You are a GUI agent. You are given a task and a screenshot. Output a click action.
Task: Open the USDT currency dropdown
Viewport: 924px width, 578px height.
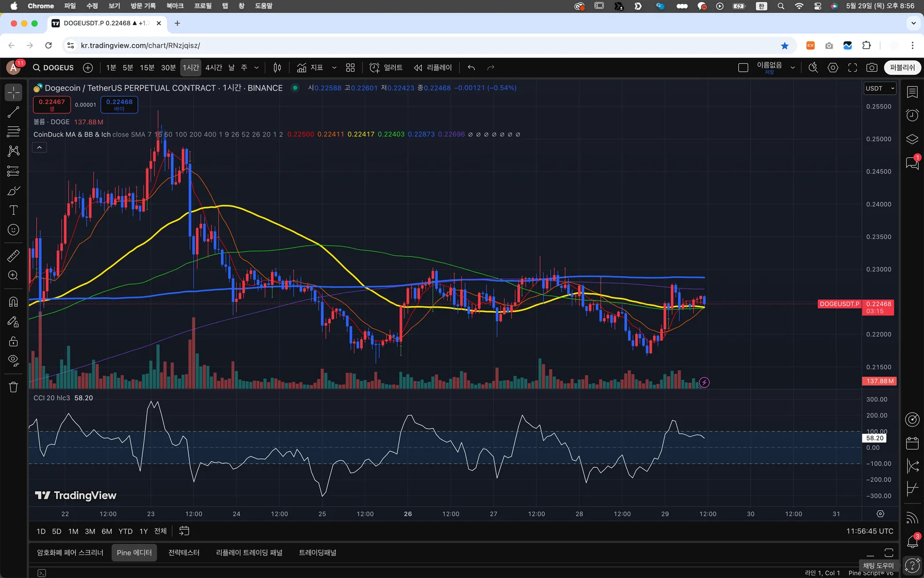coord(880,88)
